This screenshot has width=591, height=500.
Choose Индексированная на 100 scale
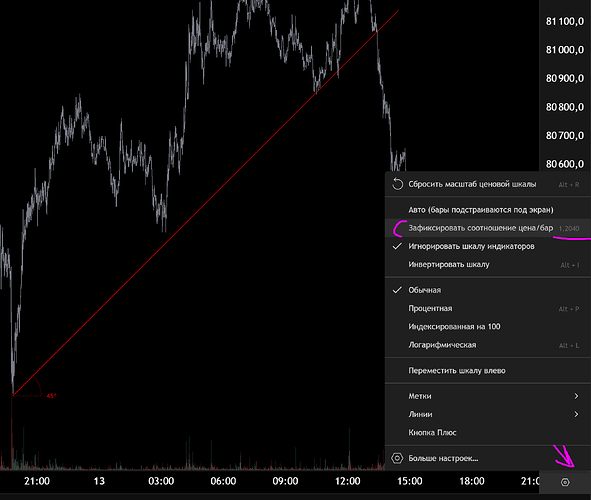(488, 327)
